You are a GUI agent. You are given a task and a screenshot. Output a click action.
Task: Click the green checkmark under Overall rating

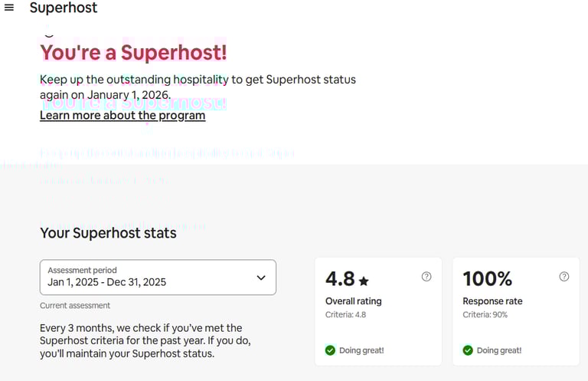pyautogui.click(x=330, y=350)
